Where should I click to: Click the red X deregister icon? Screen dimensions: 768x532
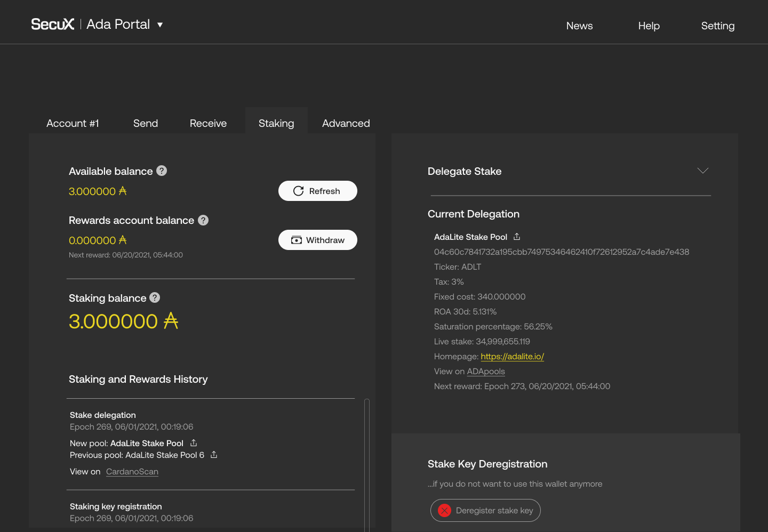(x=444, y=511)
